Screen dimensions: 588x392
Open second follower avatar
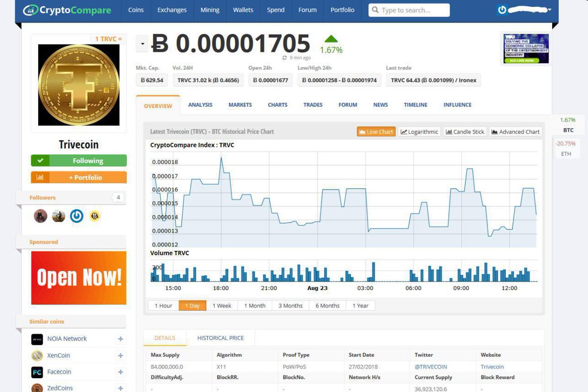[59, 216]
